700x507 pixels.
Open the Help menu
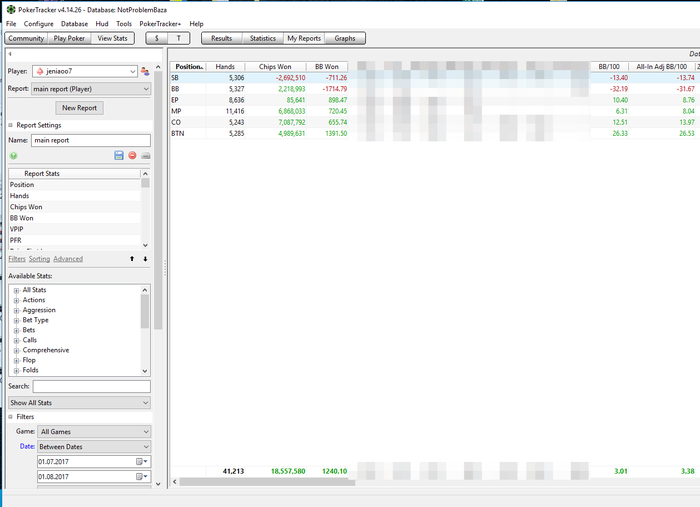(196, 24)
